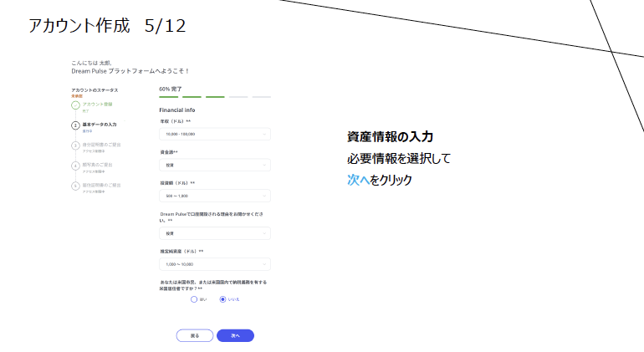
Task: Click the last gray progress bar segment
Action: pos(262,97)
